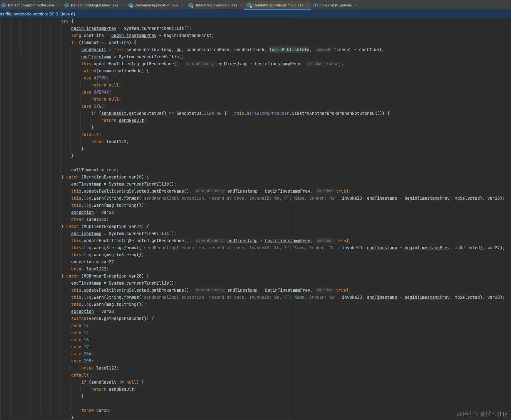511x420 pixels.
Task: Click the bytecode version 50.0 (Java 6) banner
Action: (255, 14)
